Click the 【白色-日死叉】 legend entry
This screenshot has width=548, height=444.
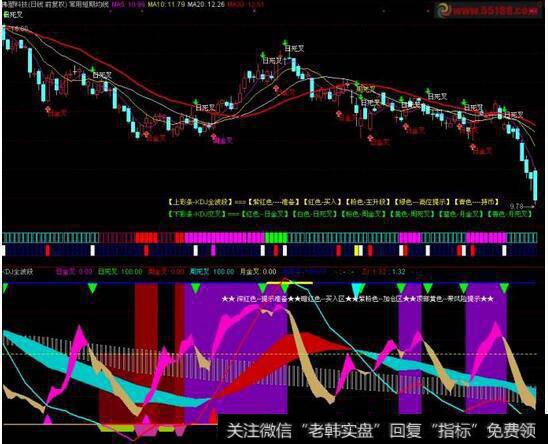point(314,213)
